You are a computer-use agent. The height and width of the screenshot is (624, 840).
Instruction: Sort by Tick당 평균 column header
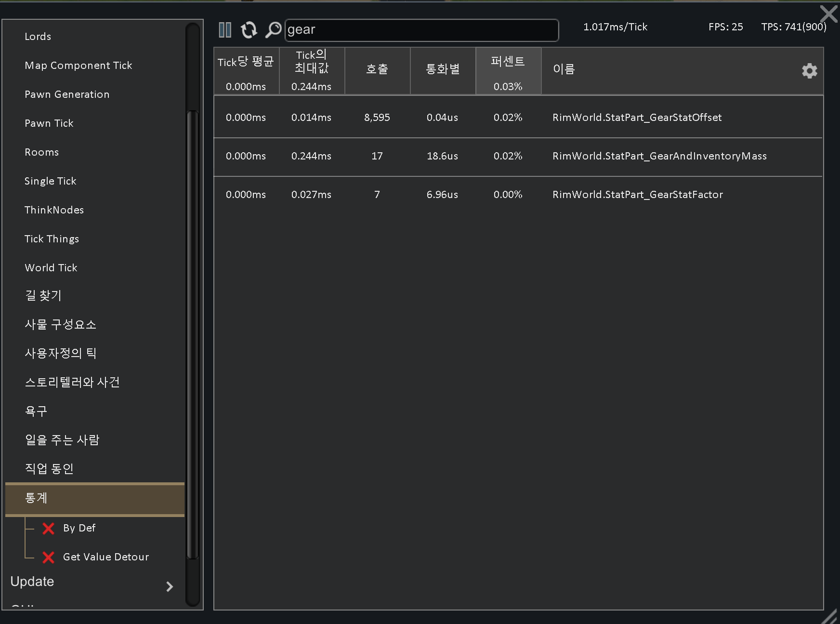point(246,71)
